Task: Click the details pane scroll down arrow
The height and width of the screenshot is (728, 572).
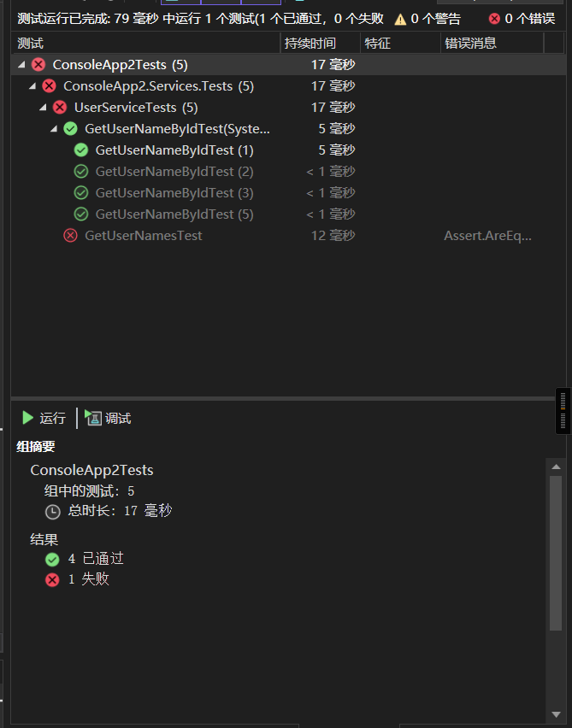Action: [556, 714]
